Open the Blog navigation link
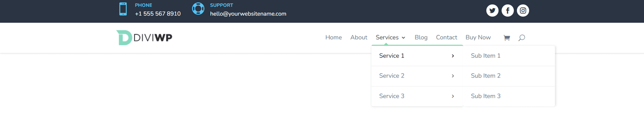 coord(421,38)
